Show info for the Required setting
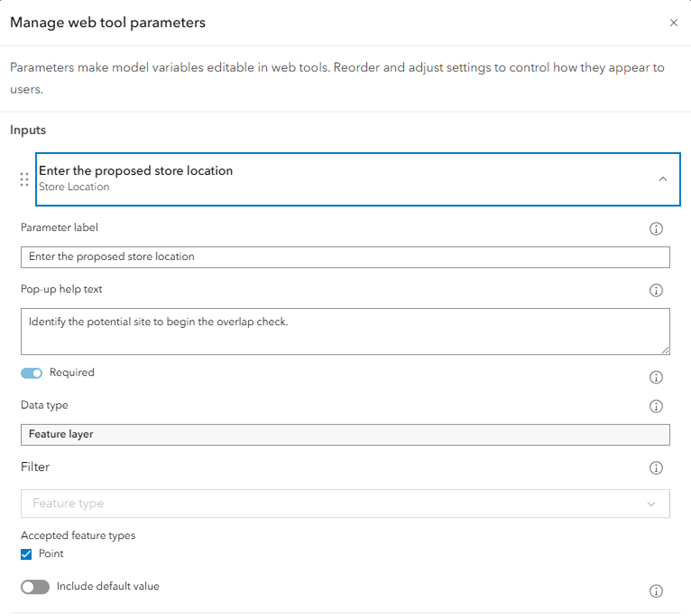Screen dimensions: 691x616 656,377
